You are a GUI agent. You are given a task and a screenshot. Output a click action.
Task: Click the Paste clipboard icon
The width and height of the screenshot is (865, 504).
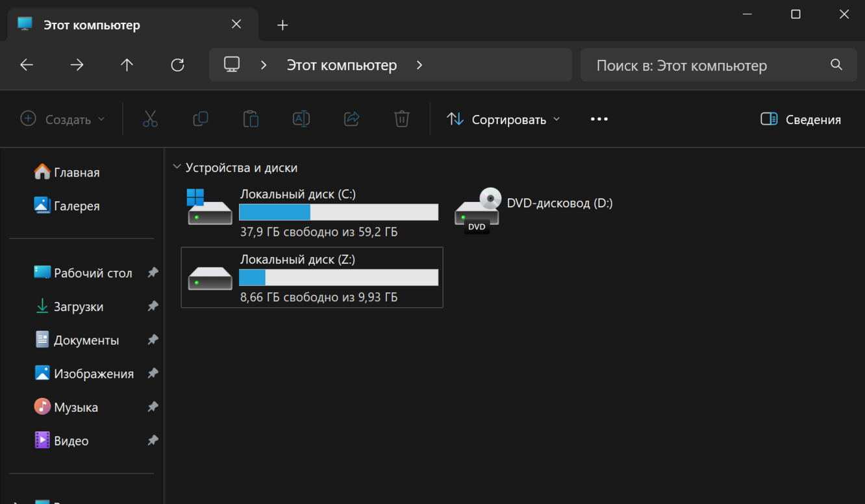click(251, 119)
